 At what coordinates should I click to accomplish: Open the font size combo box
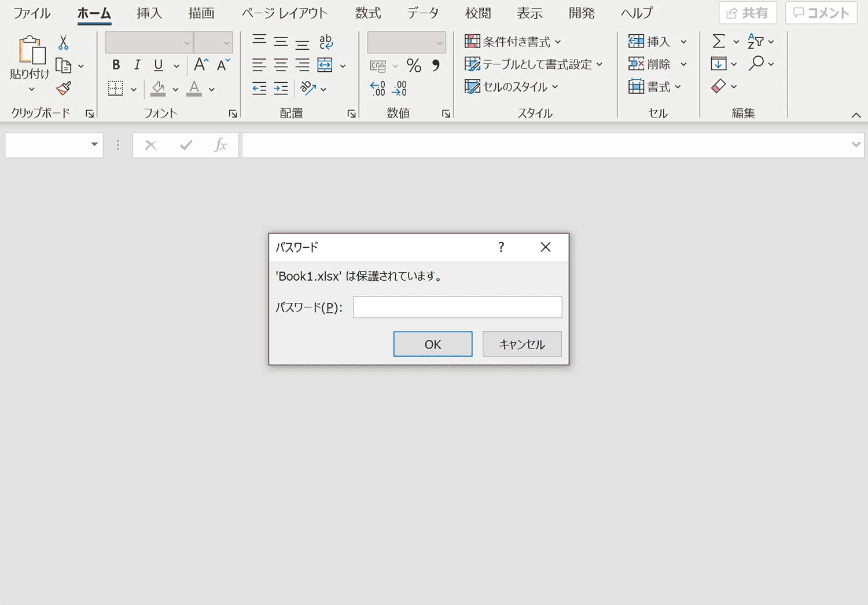pyautogui.click(x=214, y=43)
